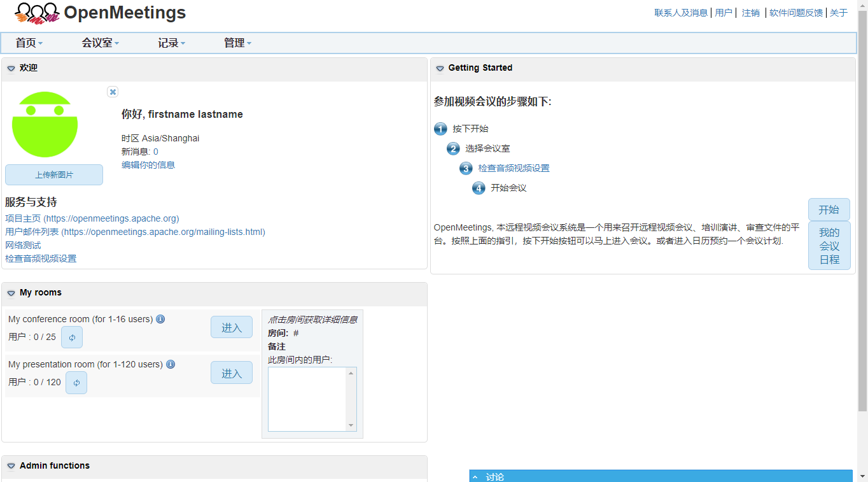Screen dimensions: 868x482
Task: Click the 服务与支持 heading
Action: pos(31,202)
